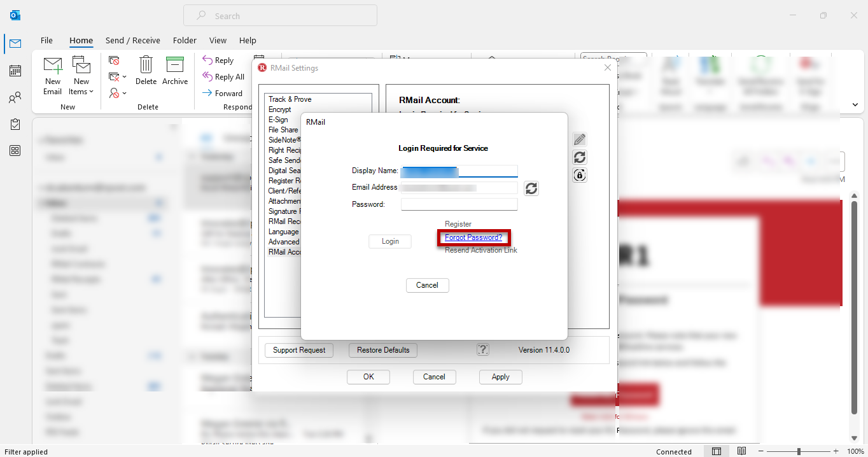
Task: Click the Forgot Password? link
Action: (x=473, y=237)
